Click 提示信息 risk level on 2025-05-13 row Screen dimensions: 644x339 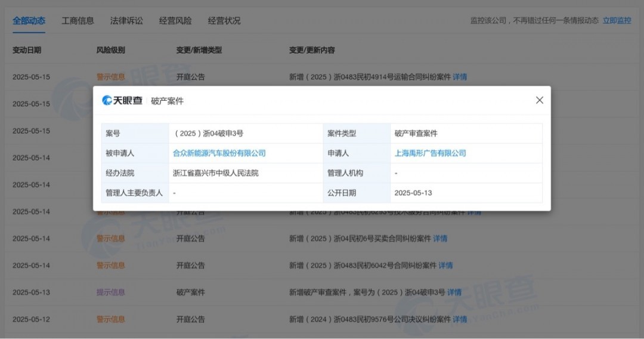[110, 292]
